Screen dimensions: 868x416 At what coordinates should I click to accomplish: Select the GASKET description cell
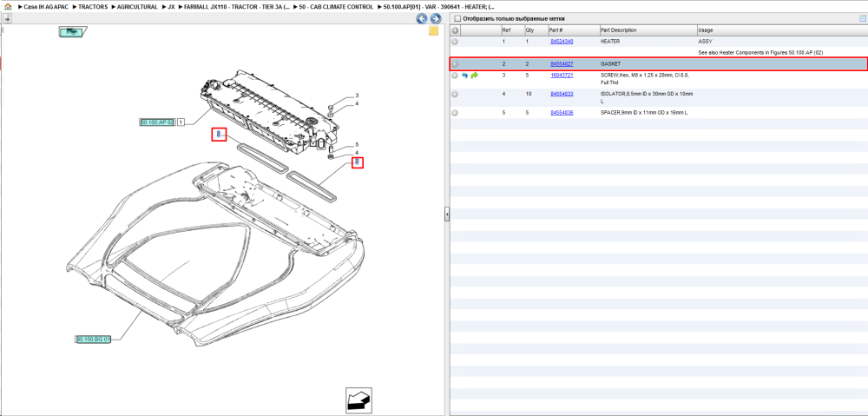610,64
